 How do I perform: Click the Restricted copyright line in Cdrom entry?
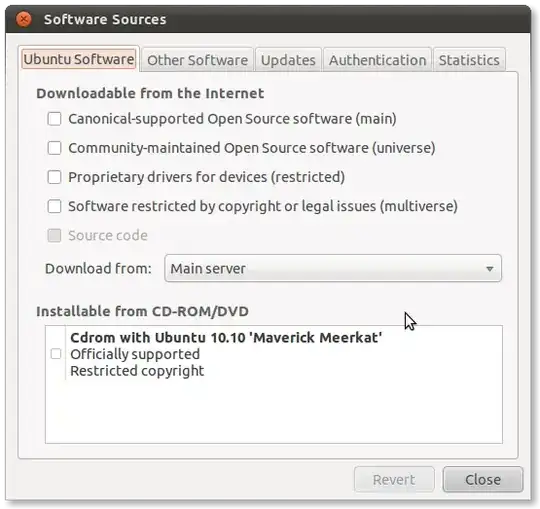[x=137, y=371]
